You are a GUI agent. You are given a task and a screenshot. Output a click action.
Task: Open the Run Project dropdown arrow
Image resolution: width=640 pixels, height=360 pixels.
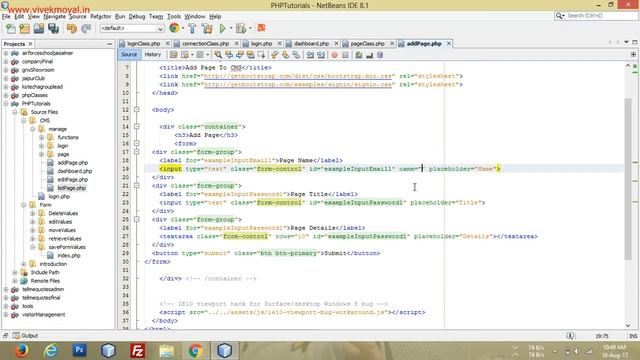coord(231,28)
